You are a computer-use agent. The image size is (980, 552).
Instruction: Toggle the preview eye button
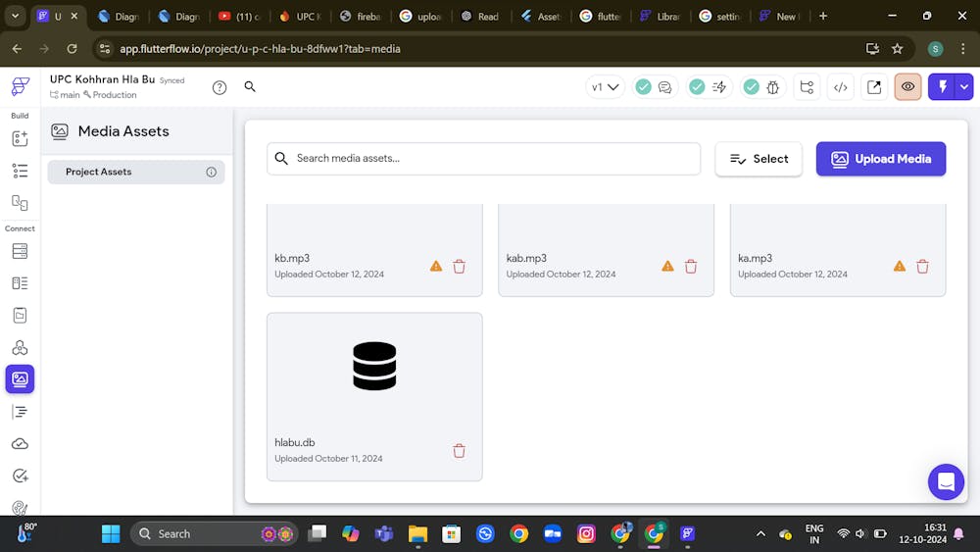pyautogui.click(x=908, y=87)
